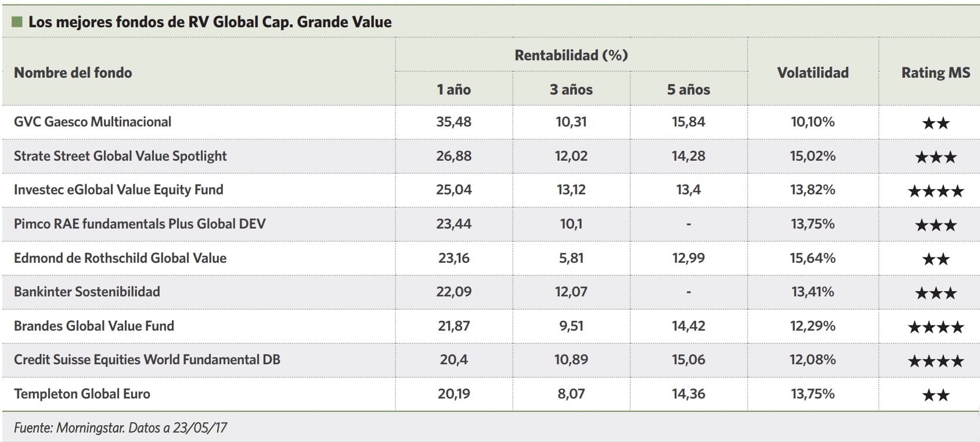The width and height of the screenshot is (980, 442).
Task: Click the "5 años" column header
Action: 689,89
